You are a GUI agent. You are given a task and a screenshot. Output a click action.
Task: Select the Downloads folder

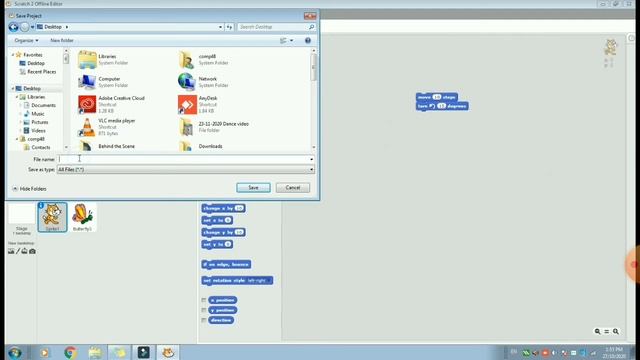[210, 146]
